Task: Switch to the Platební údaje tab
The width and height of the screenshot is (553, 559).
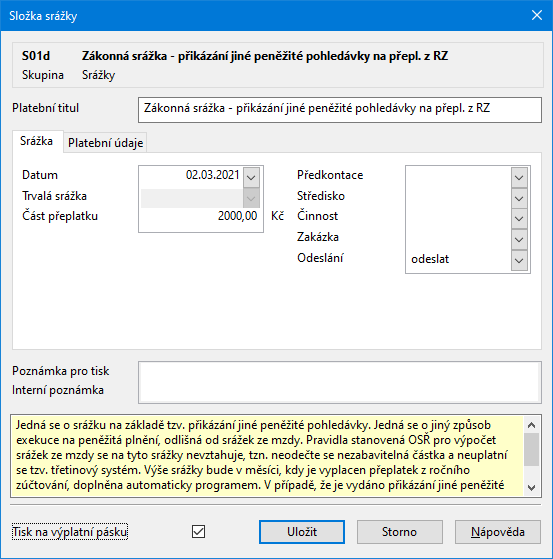Action: tap(106, 143)
